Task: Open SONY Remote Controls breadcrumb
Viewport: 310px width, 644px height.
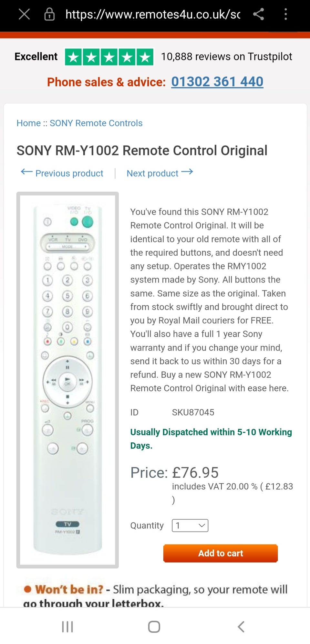Action: [96, 123]
